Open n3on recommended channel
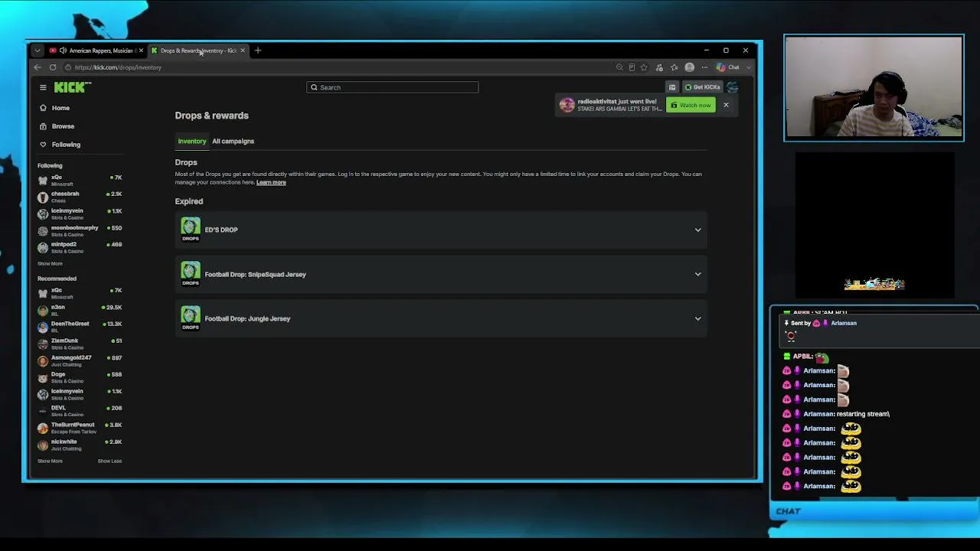 pyautogui.click(x=80, y=310)
